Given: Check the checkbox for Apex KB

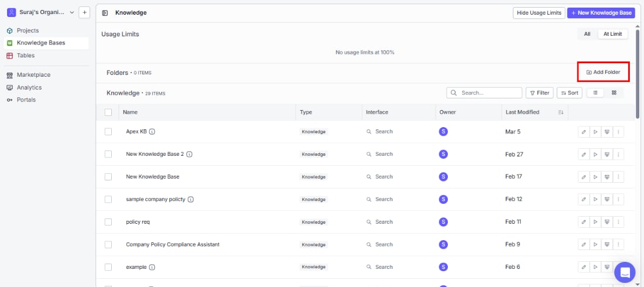Looking at the screenshot, I should point(108,132).
